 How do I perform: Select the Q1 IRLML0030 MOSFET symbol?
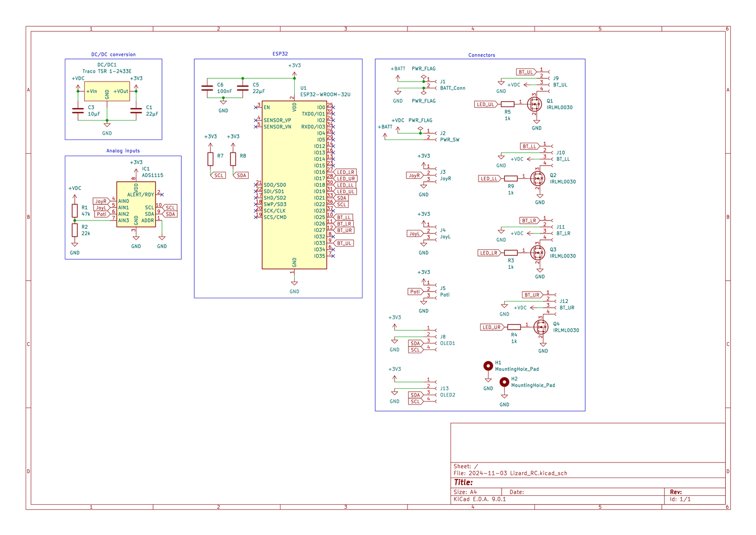pos(534,103)
